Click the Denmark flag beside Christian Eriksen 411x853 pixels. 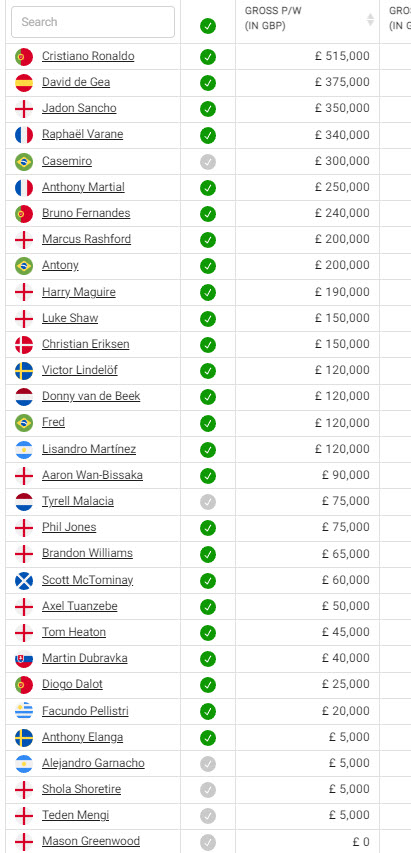24,344
